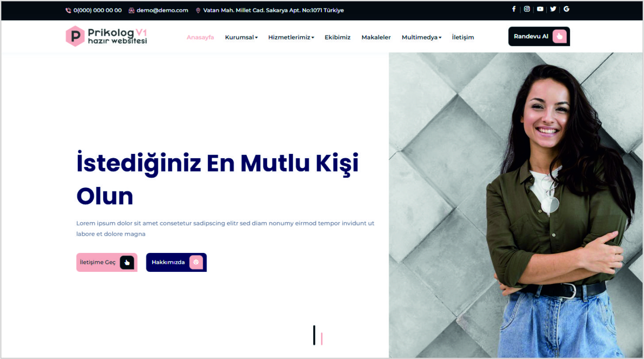This screenshot has width=644, height=359.
Task: Open the YouTube social icon
Action: tap(540, 9)
